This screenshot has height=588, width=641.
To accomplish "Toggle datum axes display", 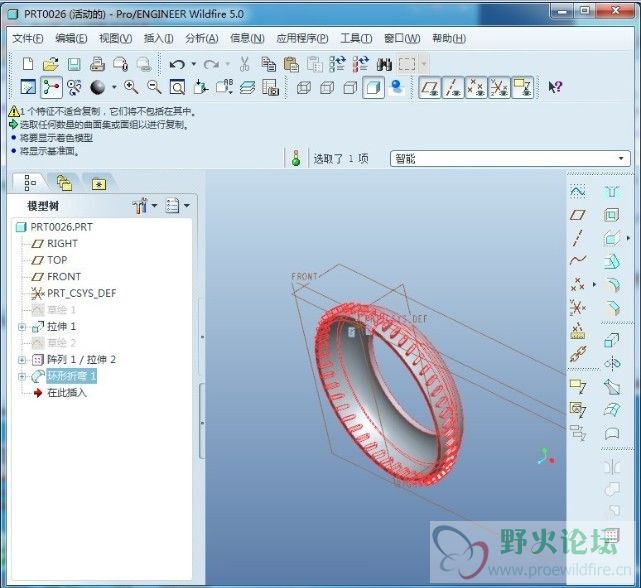I will (453, 87).
